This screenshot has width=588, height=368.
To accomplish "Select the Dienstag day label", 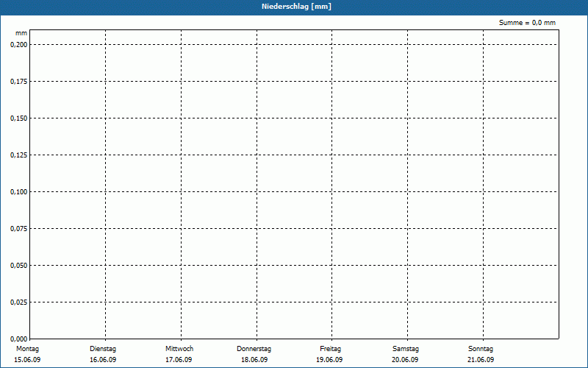I will pyautogui.click(x=103, y=349).
